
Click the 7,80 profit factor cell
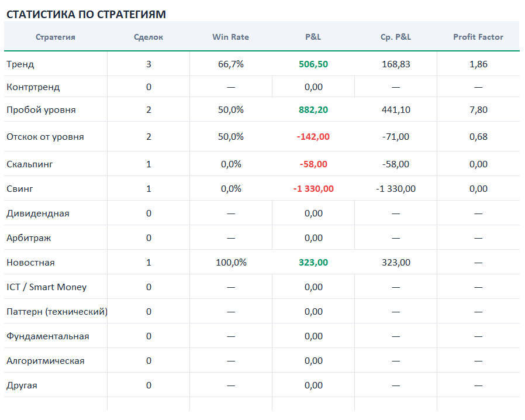pyautogui.click(x=478, y=109)
